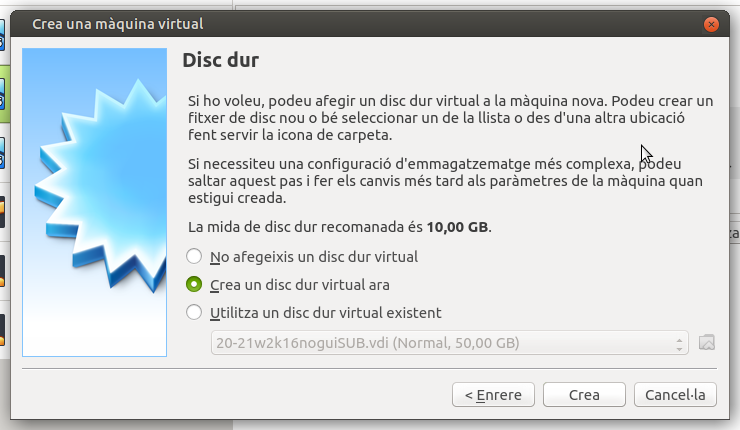
Task: Select 'Utilitza un disc dur virtual existent'
Action: (x=194, y=312)
